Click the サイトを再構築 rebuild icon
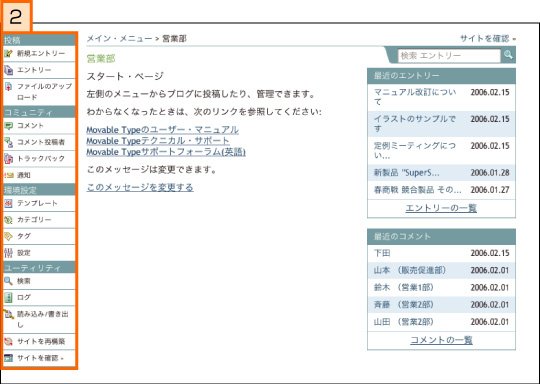 8,342
